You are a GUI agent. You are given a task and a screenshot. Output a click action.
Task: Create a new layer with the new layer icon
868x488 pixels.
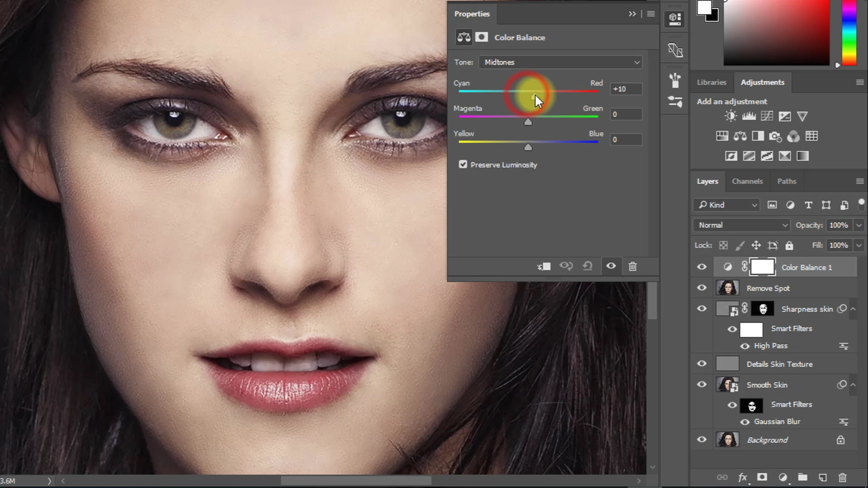[823, 477]
